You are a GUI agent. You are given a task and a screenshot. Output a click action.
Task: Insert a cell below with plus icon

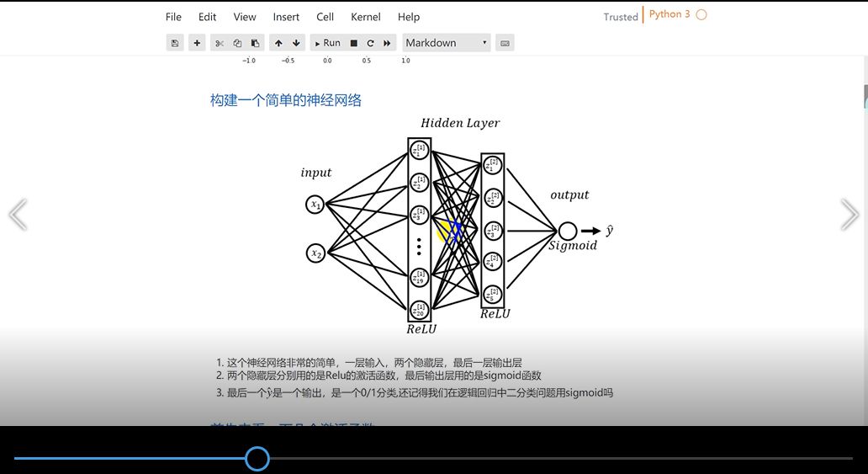click(197, 43)
